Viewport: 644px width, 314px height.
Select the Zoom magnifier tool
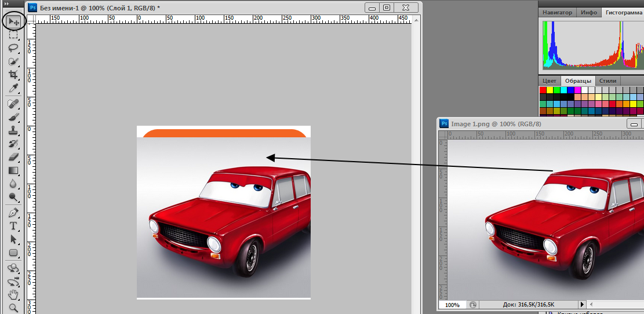(14, 308)
